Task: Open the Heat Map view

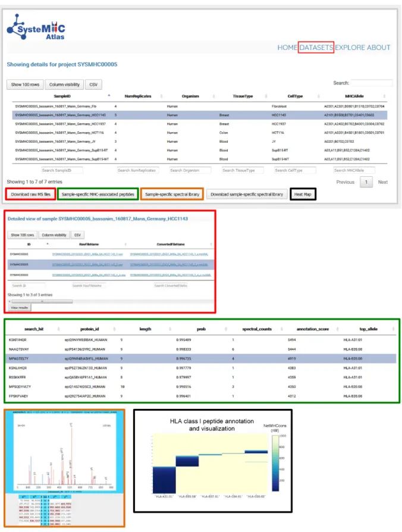Action: (303, 195)
